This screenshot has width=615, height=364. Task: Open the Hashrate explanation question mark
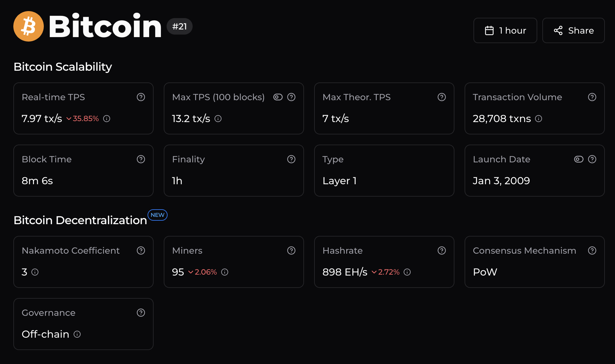coord(441,250)
